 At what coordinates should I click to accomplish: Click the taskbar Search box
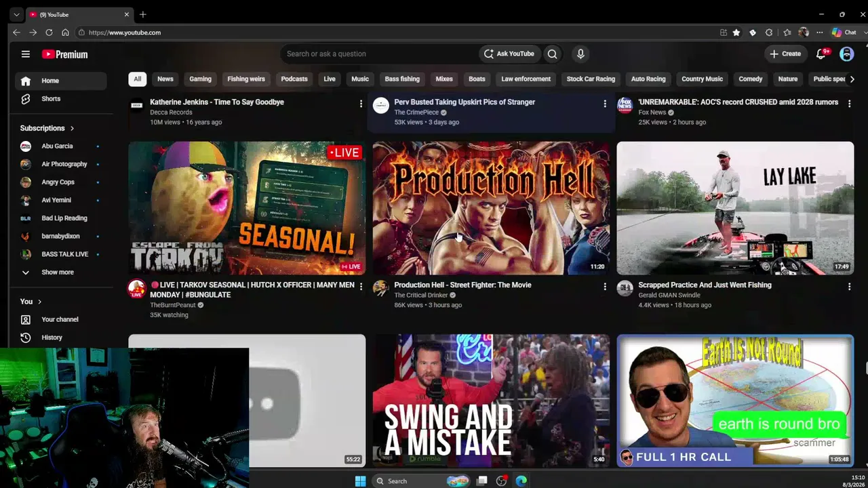pyautogui.click(x=421, y=481)
